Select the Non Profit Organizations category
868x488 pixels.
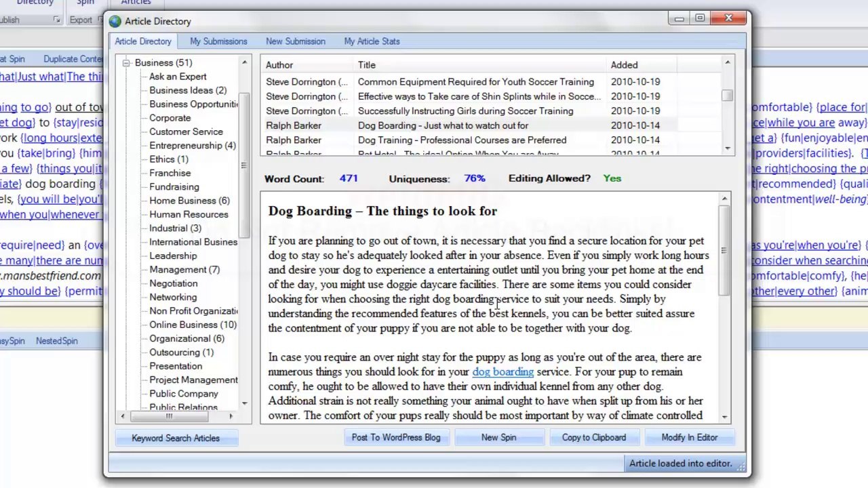coord(193,311)
